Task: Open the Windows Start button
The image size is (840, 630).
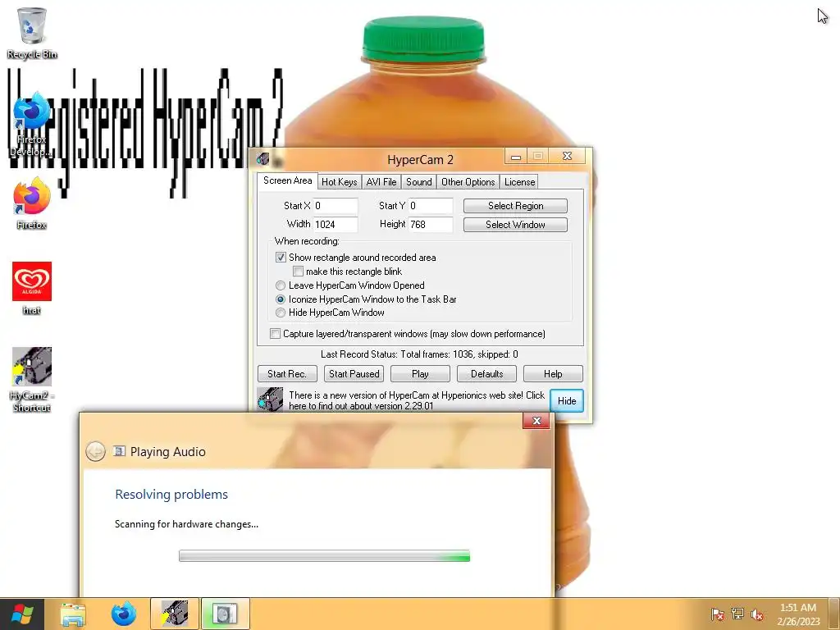Action: (22, 614)
